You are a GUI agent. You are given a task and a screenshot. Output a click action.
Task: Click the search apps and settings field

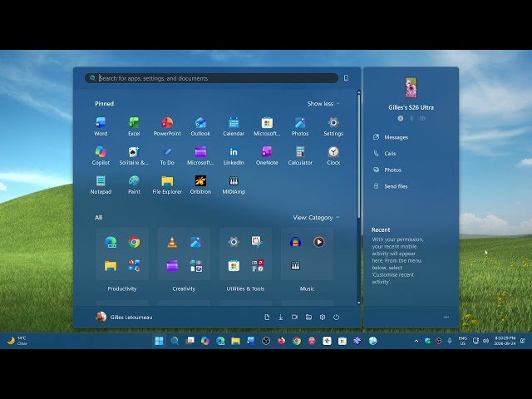click(x=212, y=78)
